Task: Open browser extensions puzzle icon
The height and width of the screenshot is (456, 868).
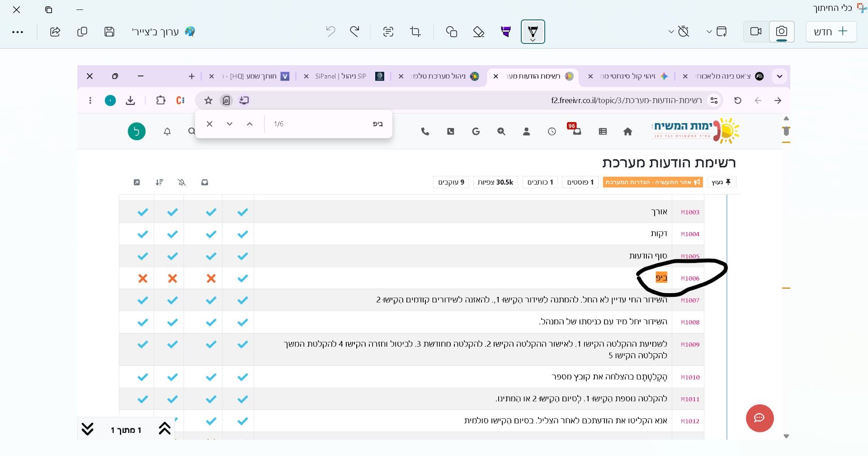Action: click(x=160, y=100)
